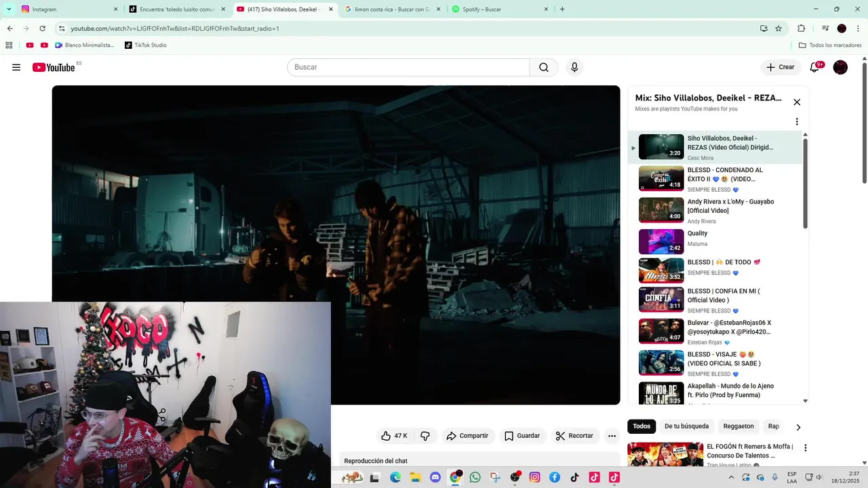Open mix playlist three-dot options menu
Viewport: 868px width, 488px height.
click(x=797, y=122)
